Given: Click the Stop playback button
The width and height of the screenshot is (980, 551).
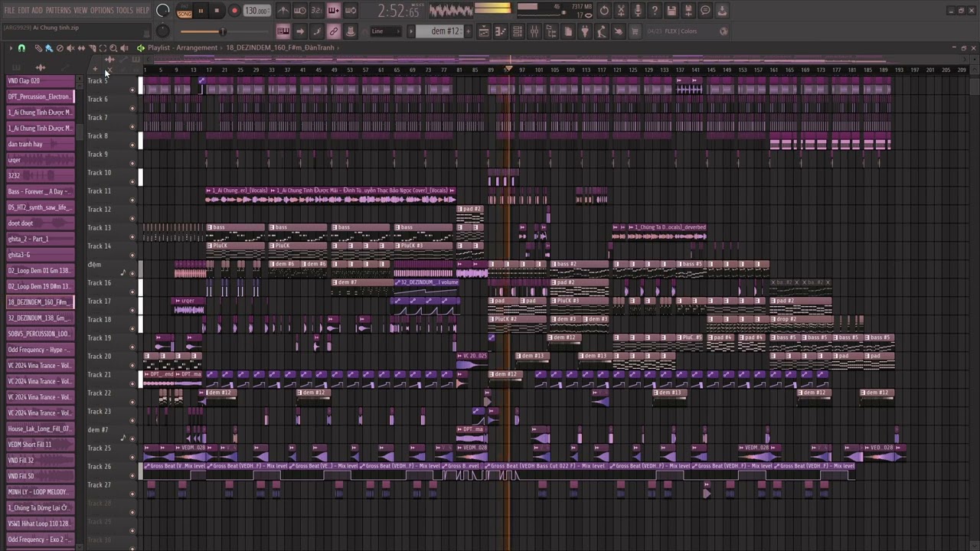Looking at the screenshot, I should 217,11.
